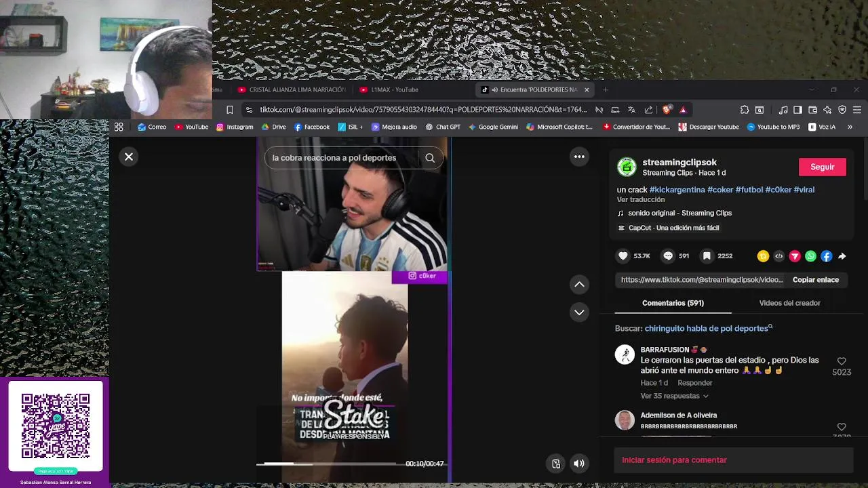This screenshot has width=868, height=488.
Task: Open the three-dots more options menu
Action: pyautogui.click(x=579, y=157)
